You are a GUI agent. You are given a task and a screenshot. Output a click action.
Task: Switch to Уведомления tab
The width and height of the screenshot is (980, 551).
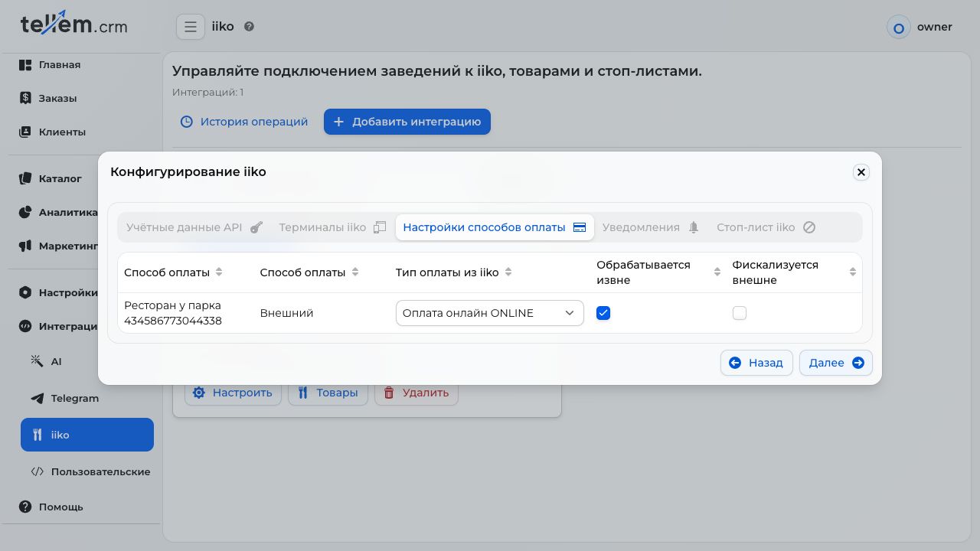pyautogui.click(x=651, y=227)
